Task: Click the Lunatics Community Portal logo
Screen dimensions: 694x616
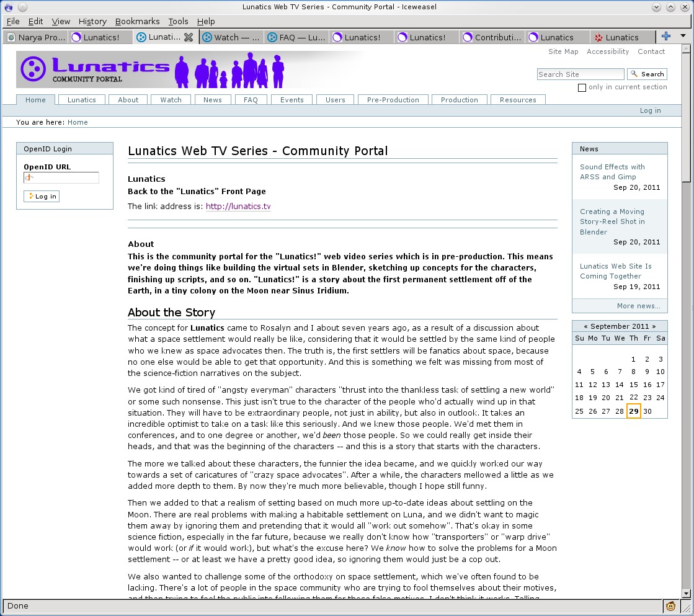Action: tap(150, 69)
